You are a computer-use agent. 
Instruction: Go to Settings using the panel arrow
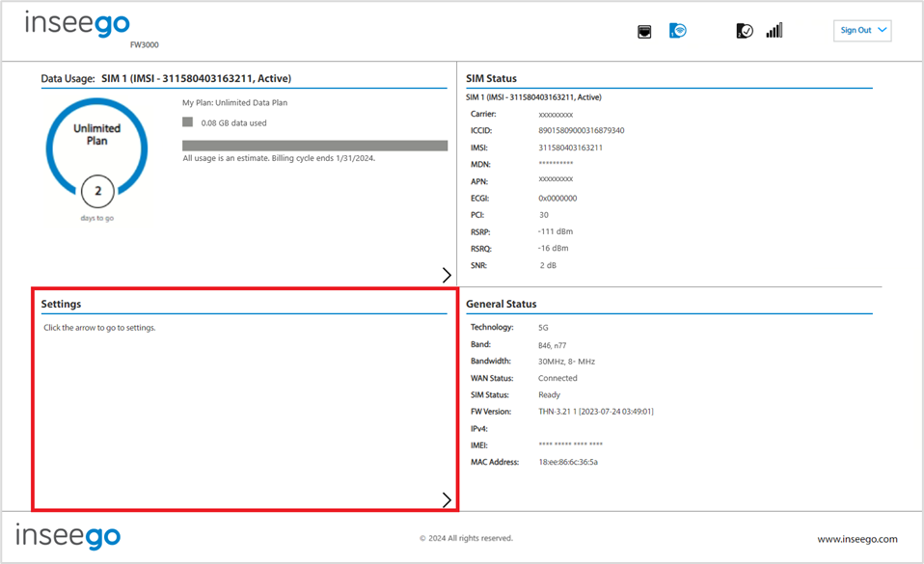coord(447,499)
